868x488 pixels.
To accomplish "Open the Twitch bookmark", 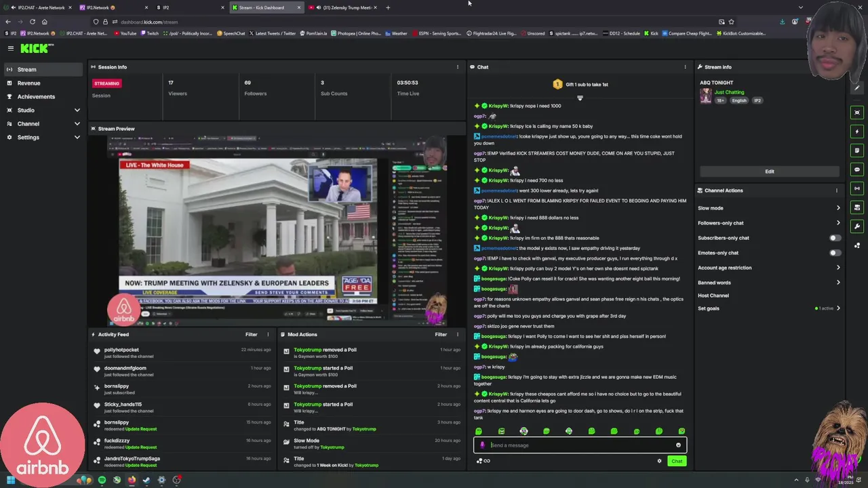I will tap(150, 33).
